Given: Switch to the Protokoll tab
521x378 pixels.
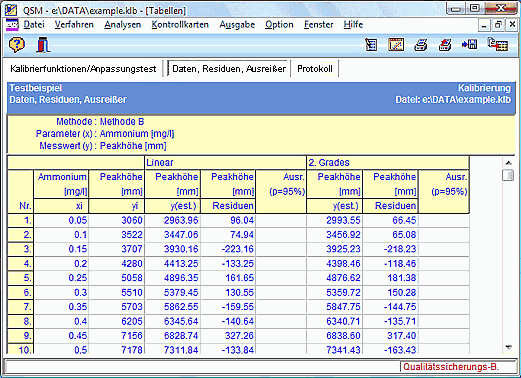Looking at the screenshot, I should pos(315,69).
